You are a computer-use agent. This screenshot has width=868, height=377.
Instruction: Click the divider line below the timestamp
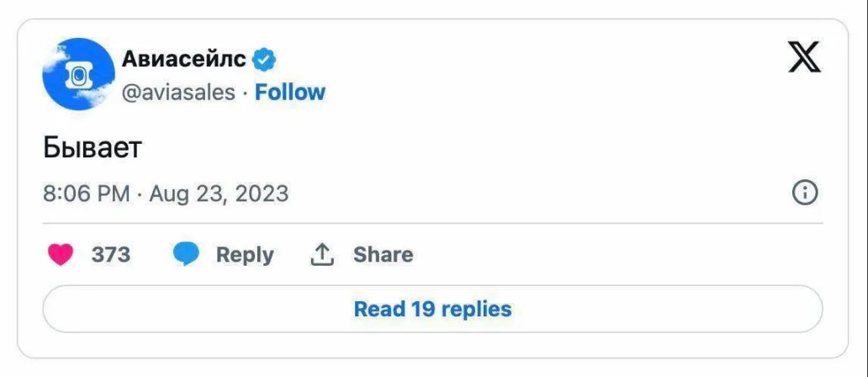[432, 223]
